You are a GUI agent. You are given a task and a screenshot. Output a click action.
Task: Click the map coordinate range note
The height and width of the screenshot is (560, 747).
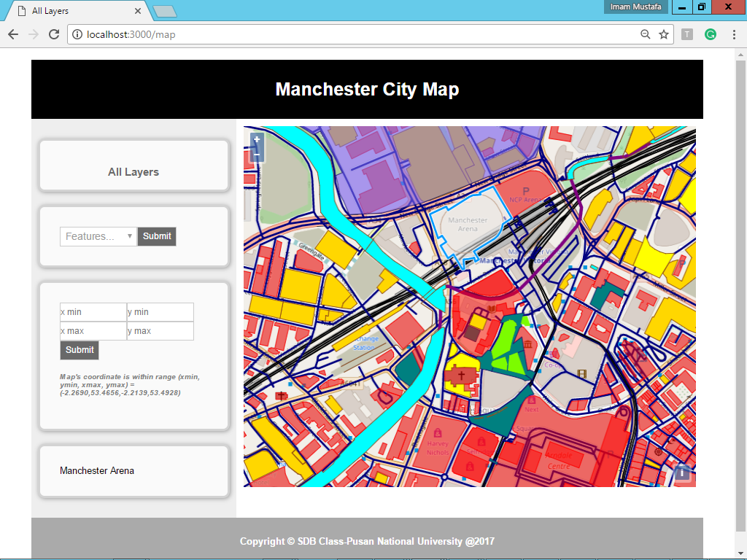(x=130, y=385)
